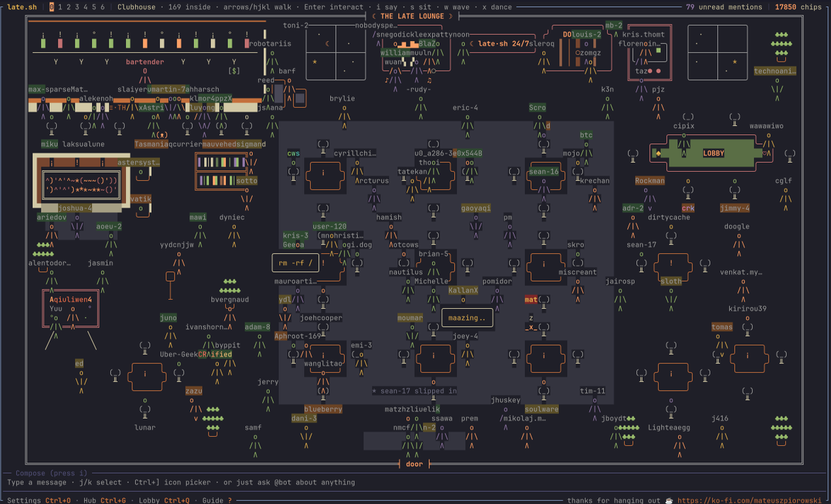Click the '169 inside' counter
This screenshot has height=504, width=831.
tap(189, 7)
